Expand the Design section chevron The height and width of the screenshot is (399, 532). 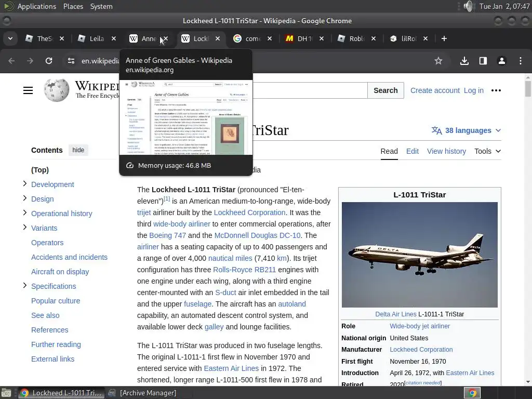[25, 198]
